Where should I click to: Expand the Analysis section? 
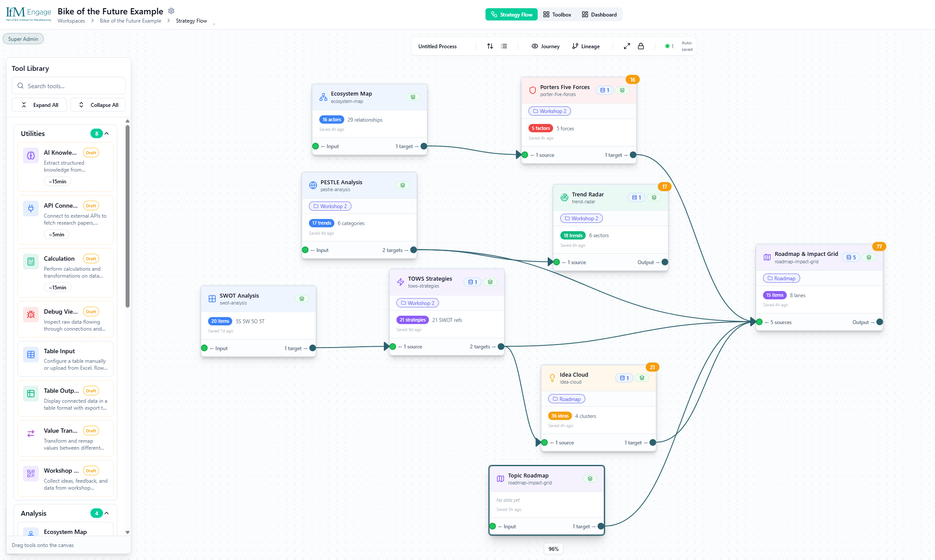tap(106, 513)
